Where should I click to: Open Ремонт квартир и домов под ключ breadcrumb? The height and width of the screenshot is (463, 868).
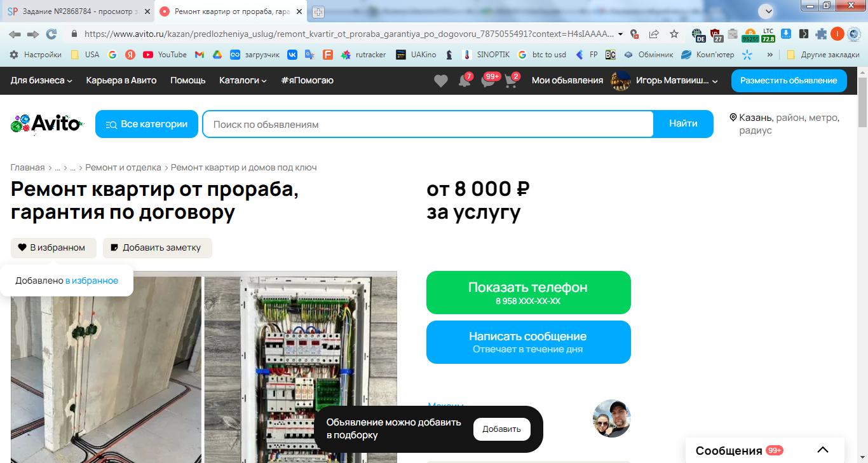[x=243, y=167]
